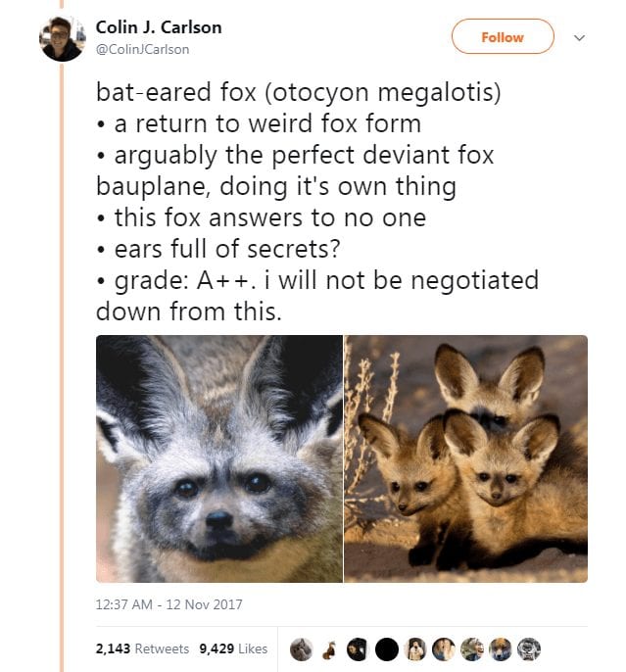The width and height of the screenshot is (626, 672).
Task: Visit the @ColinJCarlson handle link
Action: click(x=143, y=50)
